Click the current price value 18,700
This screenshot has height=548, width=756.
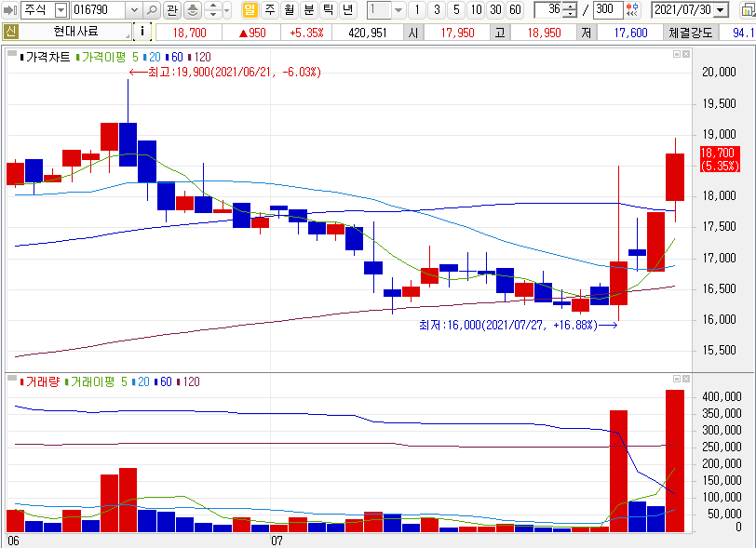(190, 33)
